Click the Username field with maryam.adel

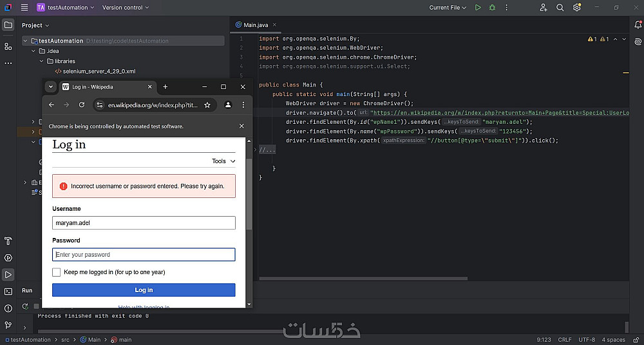click(144, 223)
